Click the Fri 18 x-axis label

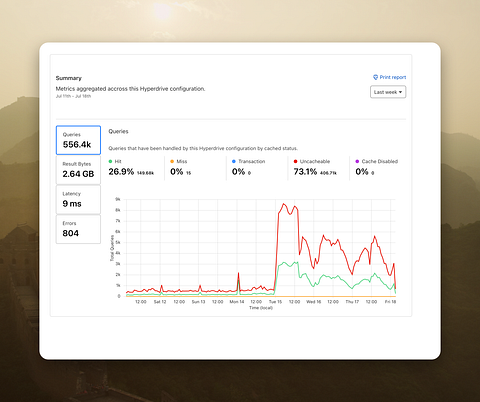click(x=390, y=302)
